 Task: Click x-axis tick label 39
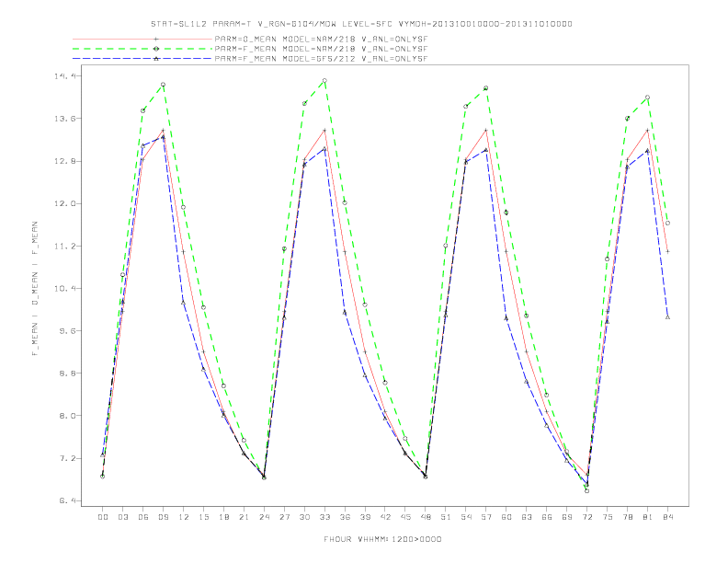tap(365, 517)
